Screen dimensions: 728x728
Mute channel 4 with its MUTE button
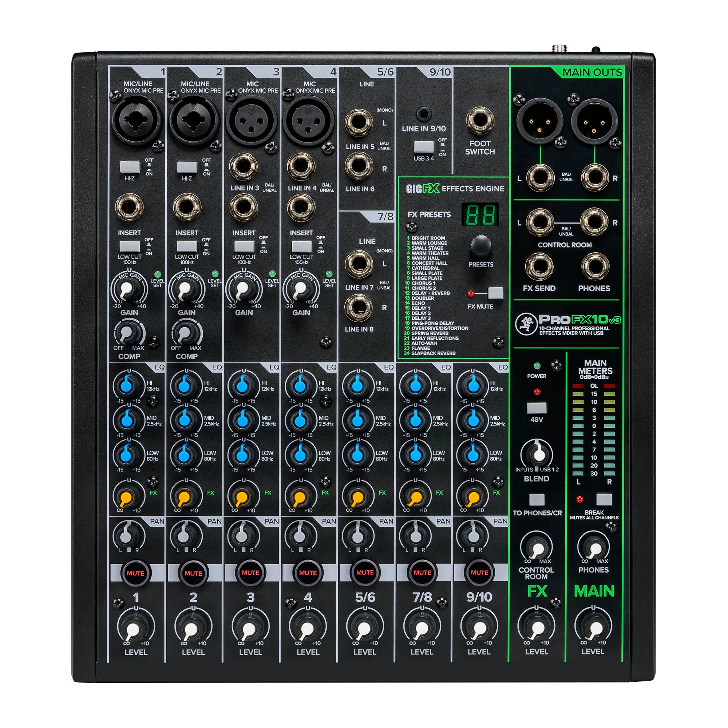[308, 573]
